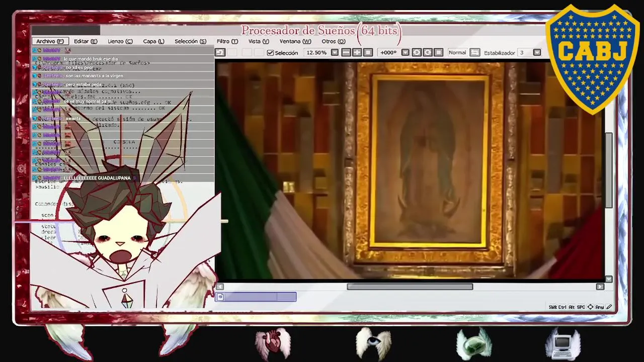This screenshot has width=644, height=362.
Task: Open the Otros menu
Action: pos(333,41)
